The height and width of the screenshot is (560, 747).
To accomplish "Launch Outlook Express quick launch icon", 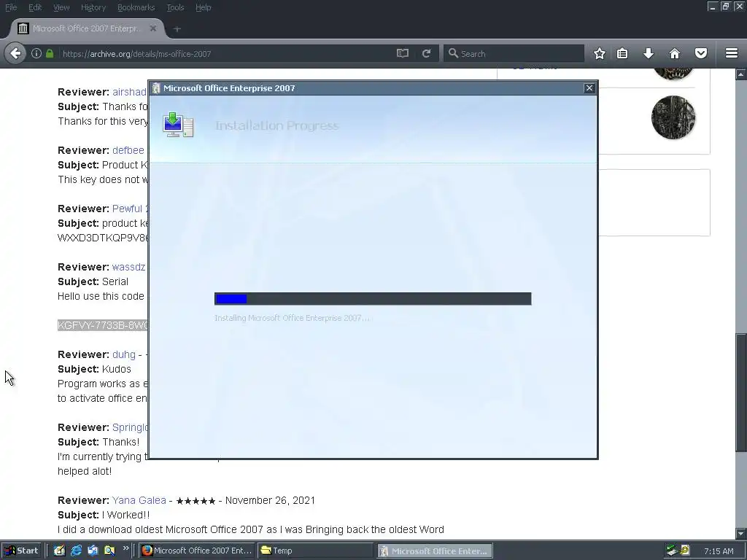I will [93, 551].
